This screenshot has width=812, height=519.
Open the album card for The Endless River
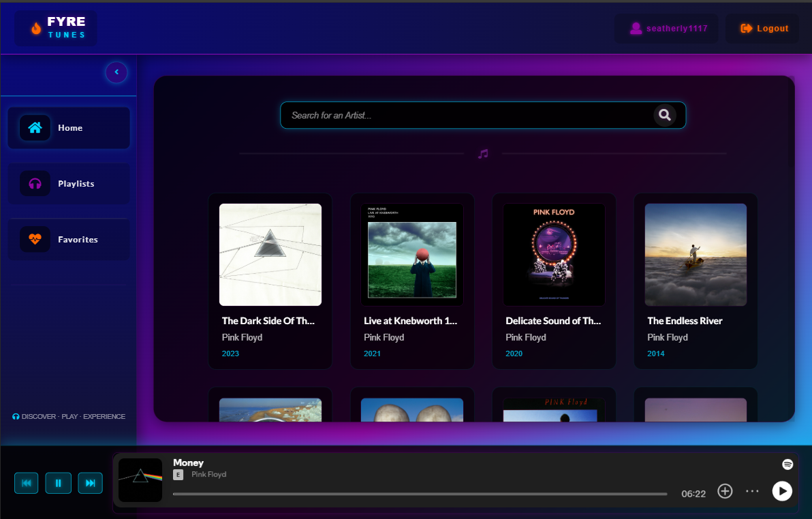pyautogui.click(x=696, y=281)
